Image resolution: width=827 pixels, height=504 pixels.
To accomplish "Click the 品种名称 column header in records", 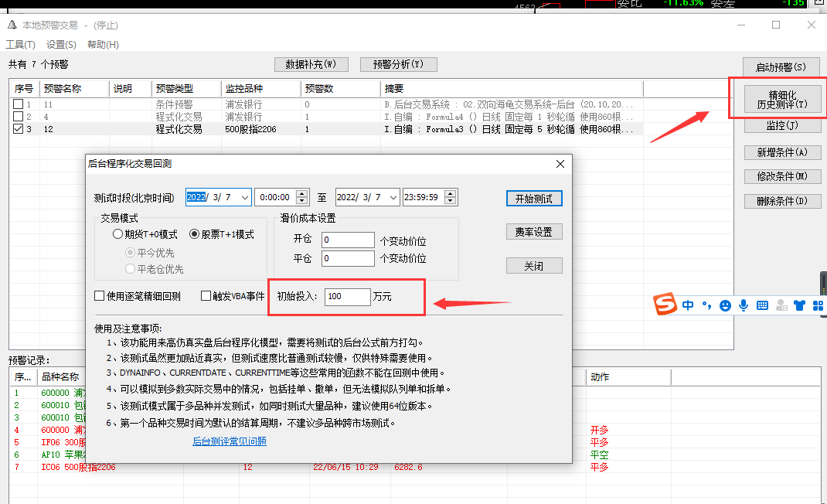I will (x=60, y=376).
